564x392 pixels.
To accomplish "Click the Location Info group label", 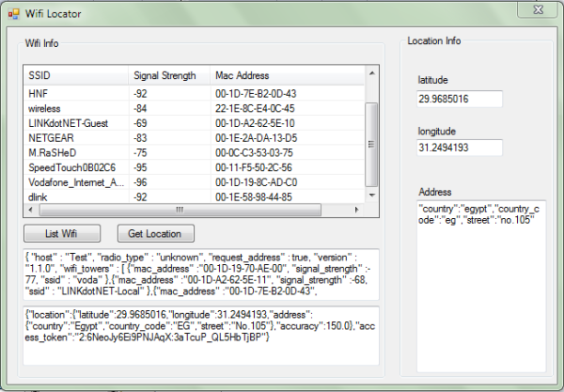I will pos(433,40).
